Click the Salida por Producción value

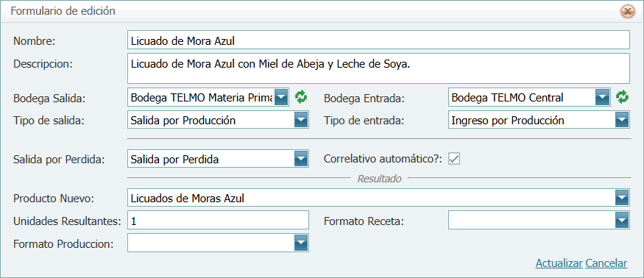[183, 121]
